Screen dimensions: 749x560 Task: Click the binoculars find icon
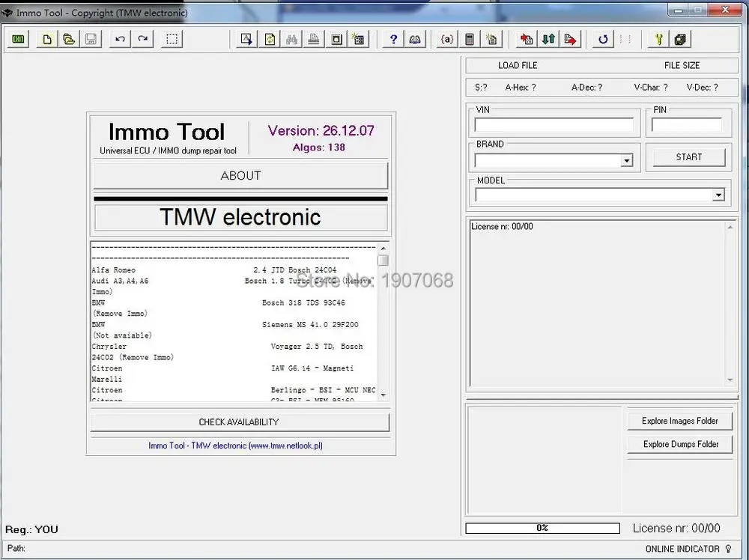[291, 39]
